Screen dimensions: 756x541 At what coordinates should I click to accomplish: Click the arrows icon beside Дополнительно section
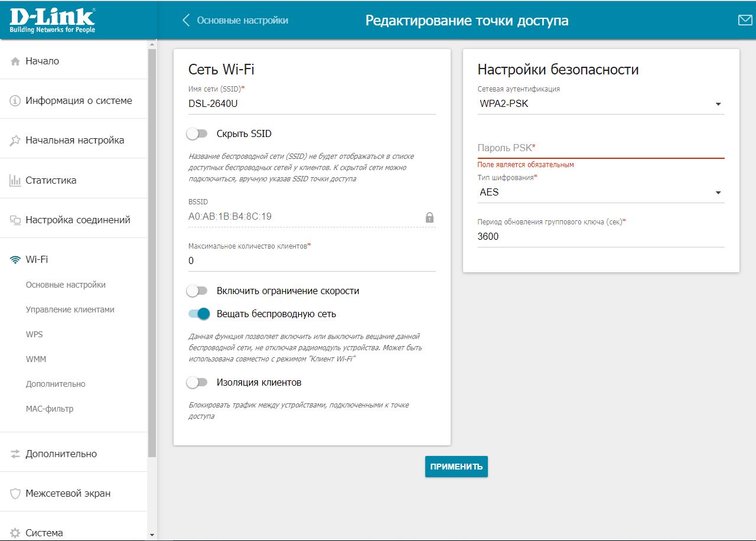click(15, 454)
